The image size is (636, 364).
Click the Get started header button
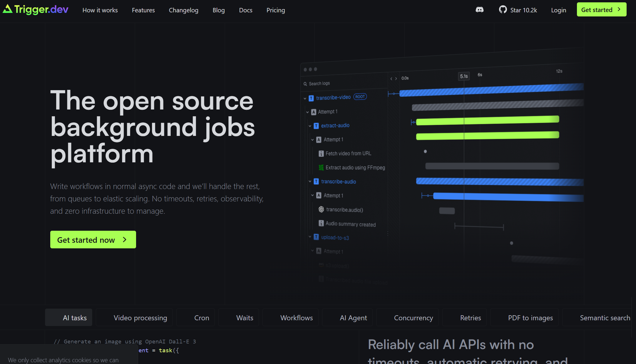click(x=602, y=9)
